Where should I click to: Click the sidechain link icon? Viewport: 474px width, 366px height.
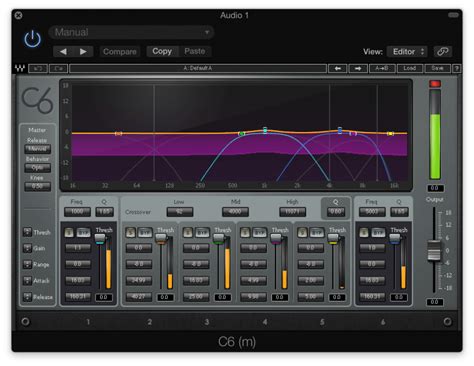[x=443, y=52]
